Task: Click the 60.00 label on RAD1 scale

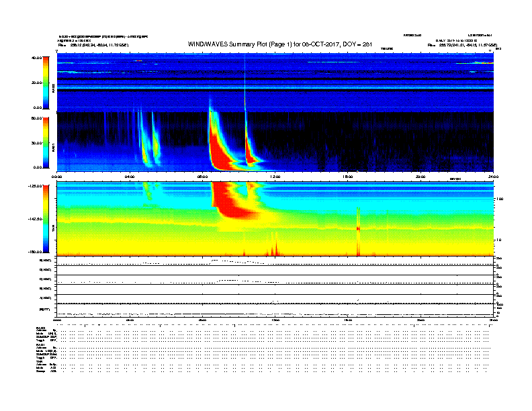Action: pyautogui.click(x=37, y=118)
